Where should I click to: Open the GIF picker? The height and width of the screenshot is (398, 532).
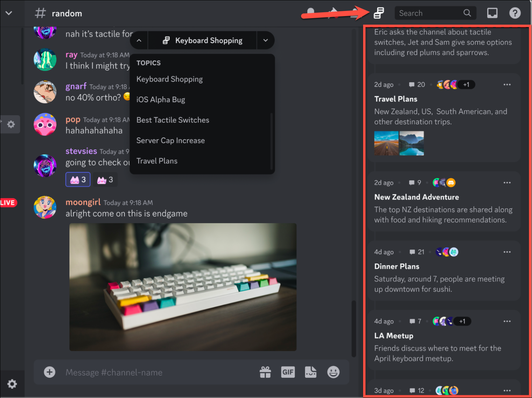pyautogui.click(x=288, y=372)
